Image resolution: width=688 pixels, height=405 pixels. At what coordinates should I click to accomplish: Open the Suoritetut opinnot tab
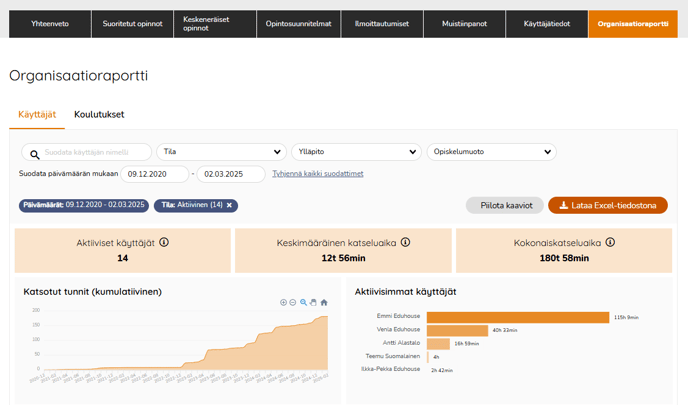(133, 24)
